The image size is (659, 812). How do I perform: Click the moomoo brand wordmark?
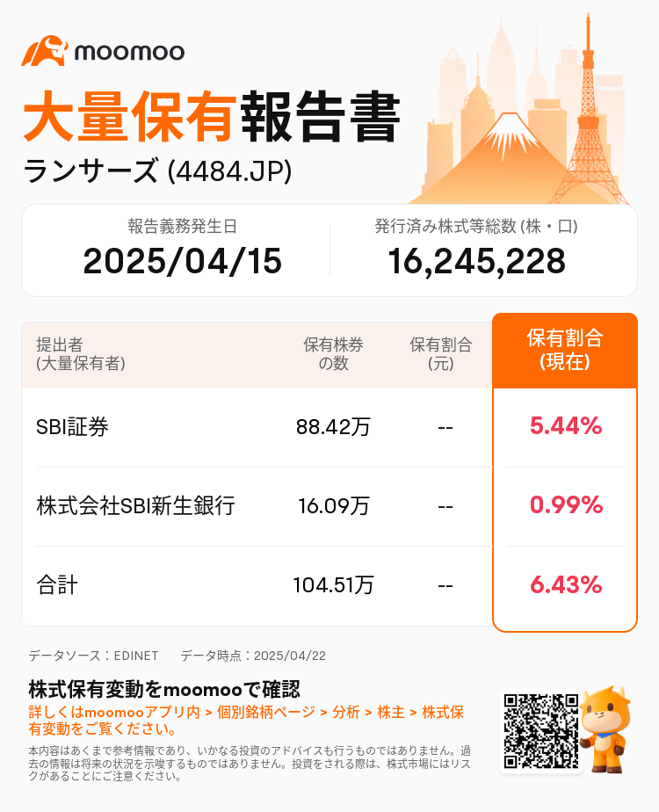click(x=129, y=52)
